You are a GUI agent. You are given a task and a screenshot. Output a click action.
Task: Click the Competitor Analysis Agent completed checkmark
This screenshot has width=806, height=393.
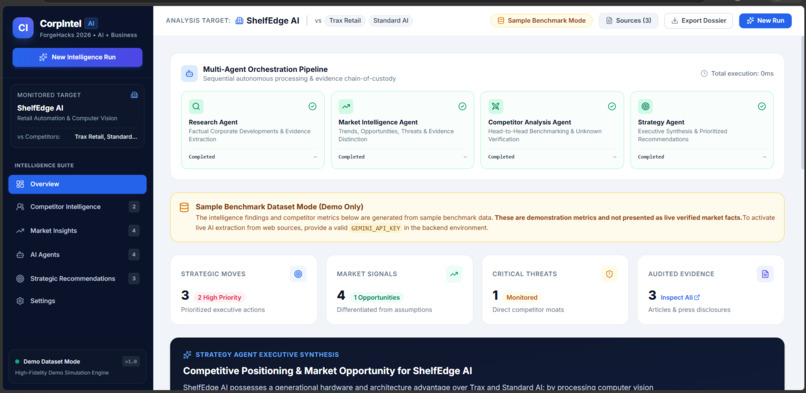tap(612, 106)
